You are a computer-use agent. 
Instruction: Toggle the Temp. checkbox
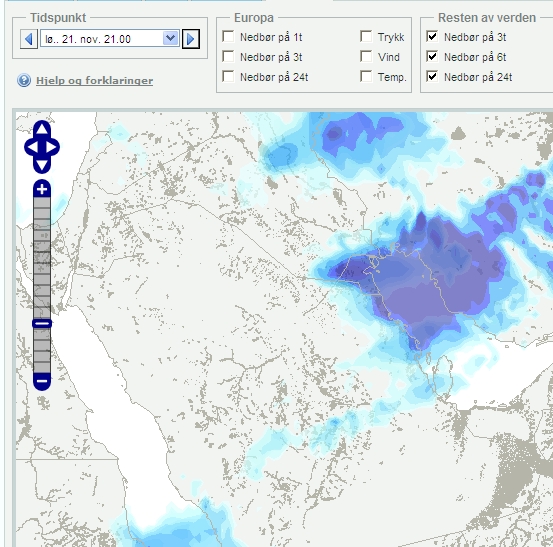coord(366,76)
